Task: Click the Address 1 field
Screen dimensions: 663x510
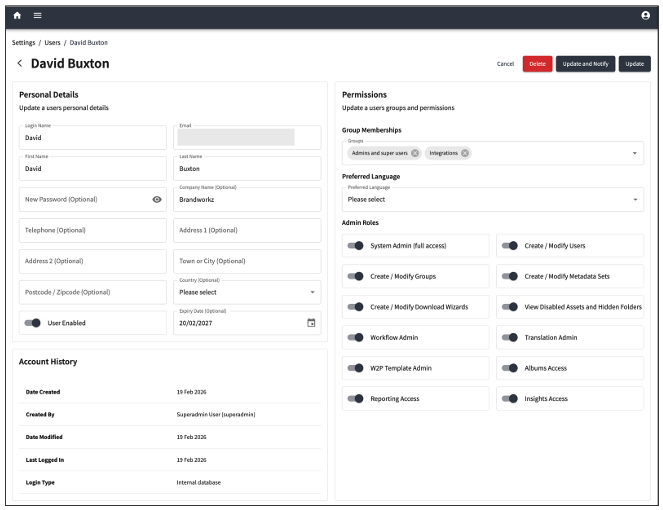Action: click(247, 230)
